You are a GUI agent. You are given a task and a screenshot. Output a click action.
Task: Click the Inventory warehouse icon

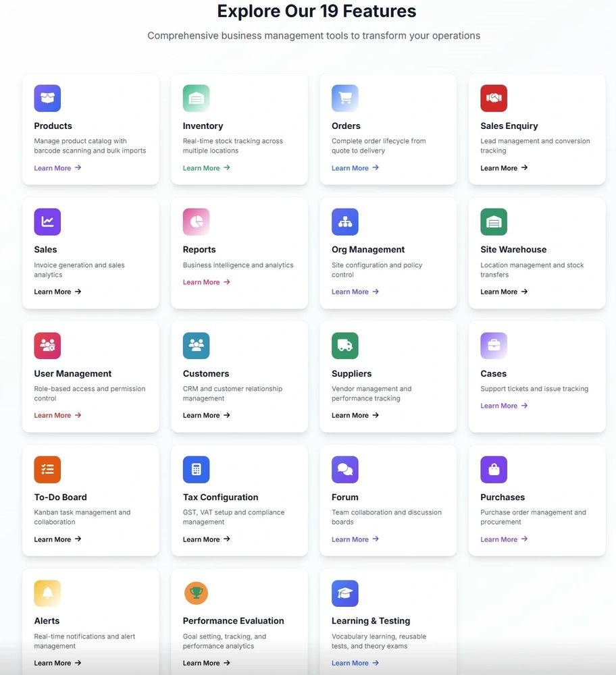196,99
